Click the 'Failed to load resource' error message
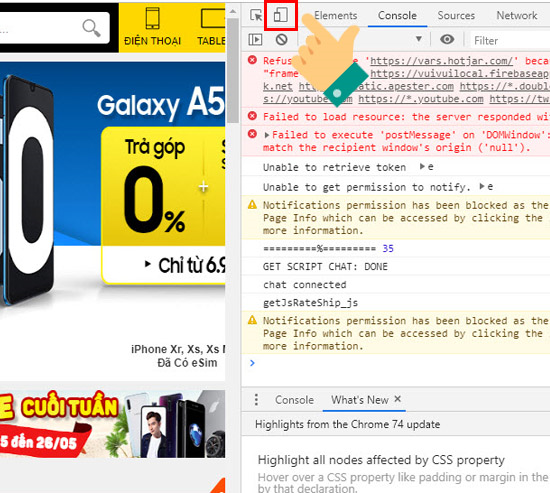550x493 pixels. click(407, 117)
